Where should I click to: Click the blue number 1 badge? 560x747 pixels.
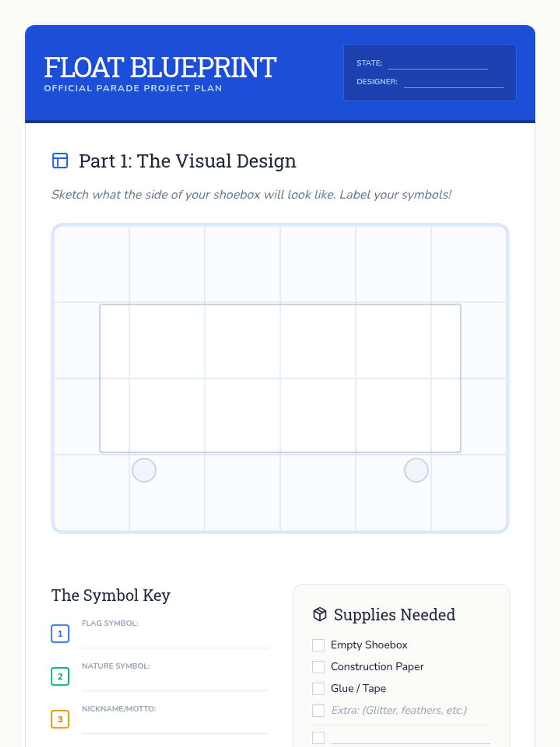(x=60, y=634)
